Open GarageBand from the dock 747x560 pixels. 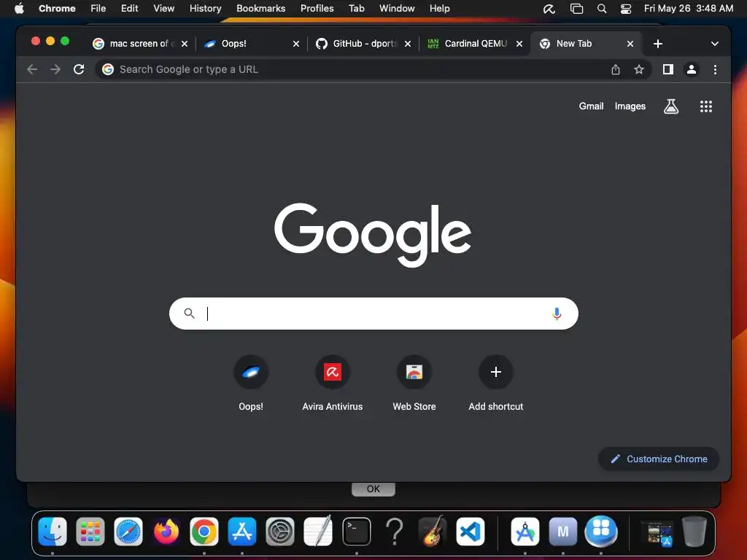pos(432,532)
